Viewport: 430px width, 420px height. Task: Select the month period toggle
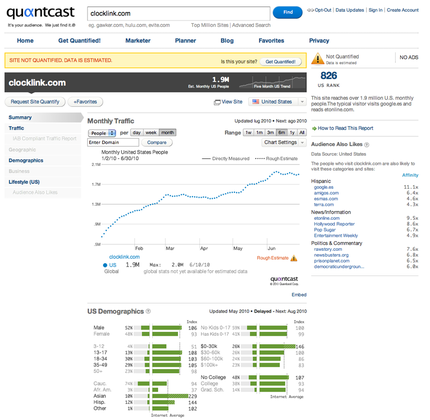click(x=168, y=133)
